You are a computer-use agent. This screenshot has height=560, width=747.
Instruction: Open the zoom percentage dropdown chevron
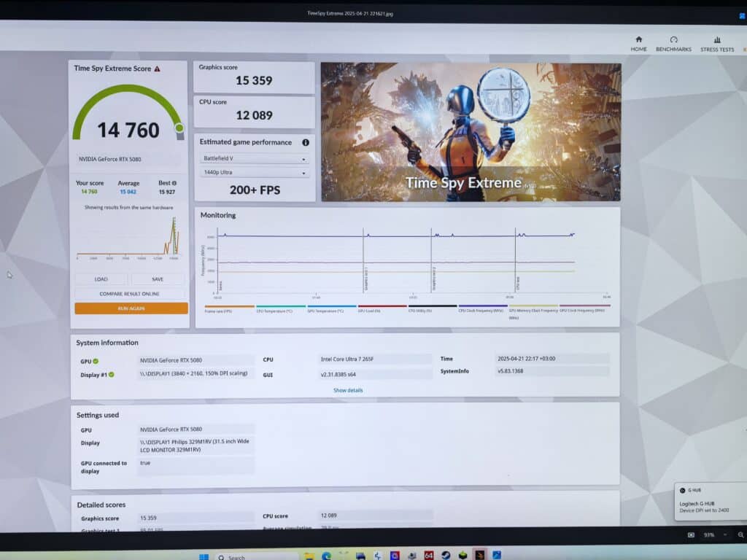[725, 534]
